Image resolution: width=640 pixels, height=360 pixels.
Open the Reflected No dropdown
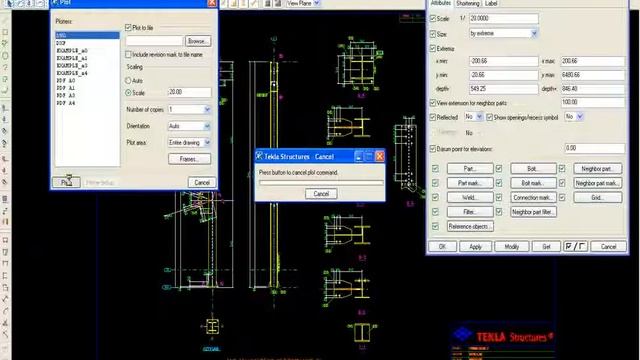(479, 117)
